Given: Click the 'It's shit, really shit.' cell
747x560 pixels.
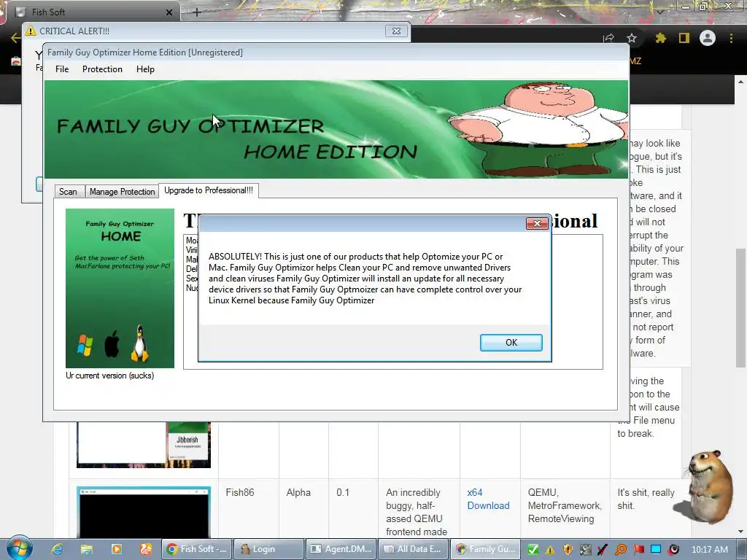Looking at the screenshot, I should coord(646,499).
